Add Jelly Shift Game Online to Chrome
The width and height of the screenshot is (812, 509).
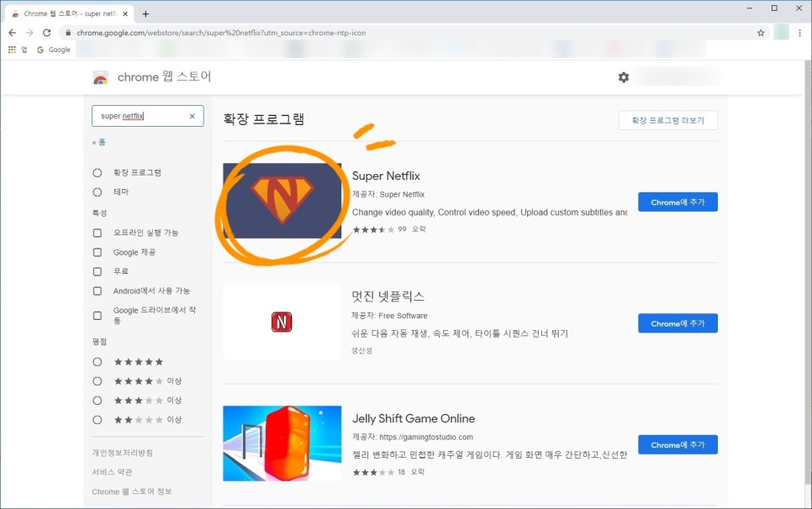pyautogui.click(x=678, y=445)
